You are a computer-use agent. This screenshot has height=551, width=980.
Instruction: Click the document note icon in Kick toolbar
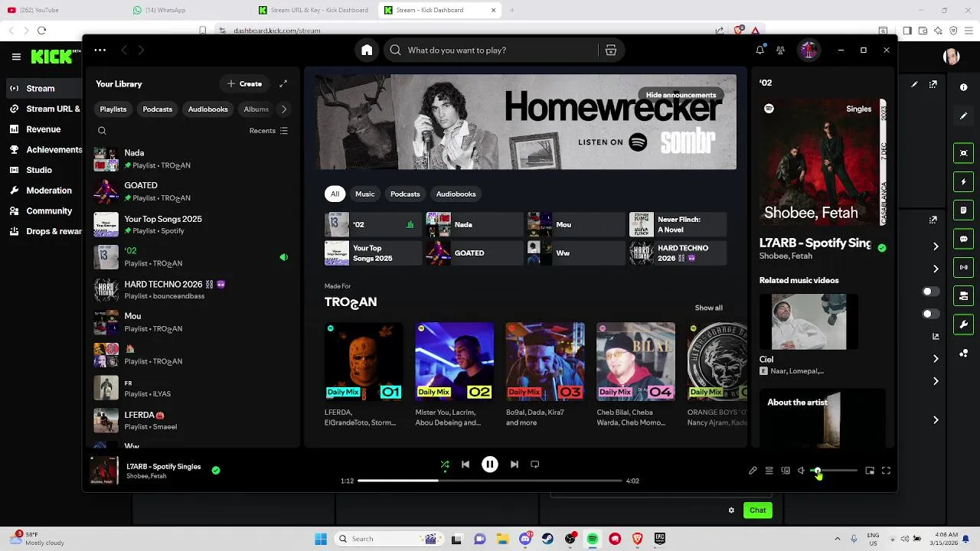pos(964,210)
